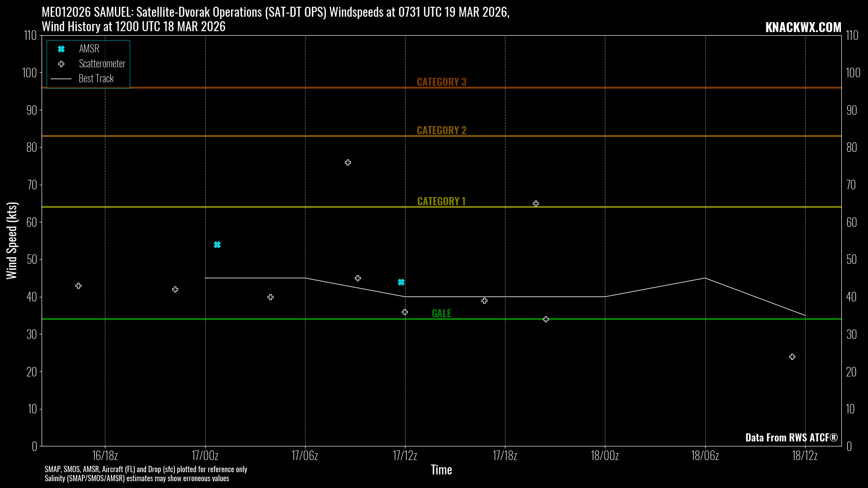Click the scatterometer point near 76 kts
Viewport: 868px width, 488px height.
click(x=348, y=162)
